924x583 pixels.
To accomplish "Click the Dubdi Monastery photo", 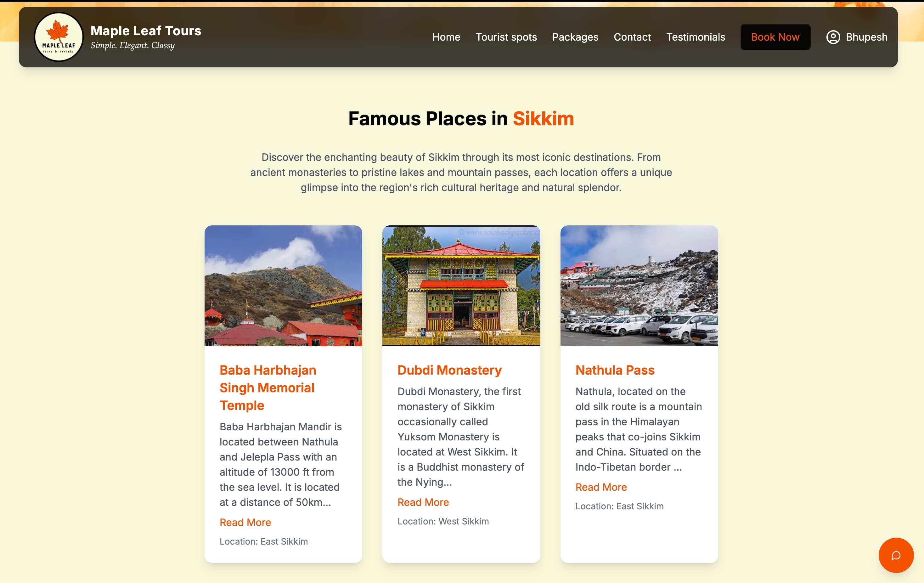I will (461, 286).
